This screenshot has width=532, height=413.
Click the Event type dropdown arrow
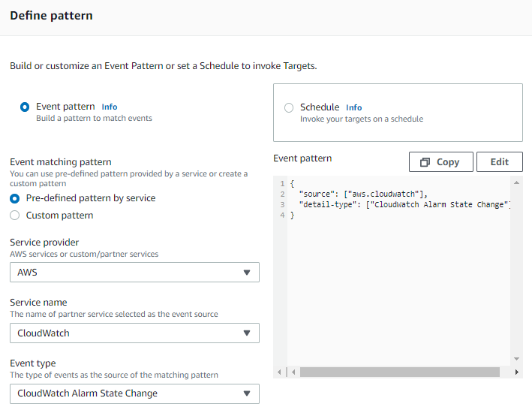point(247,393)
